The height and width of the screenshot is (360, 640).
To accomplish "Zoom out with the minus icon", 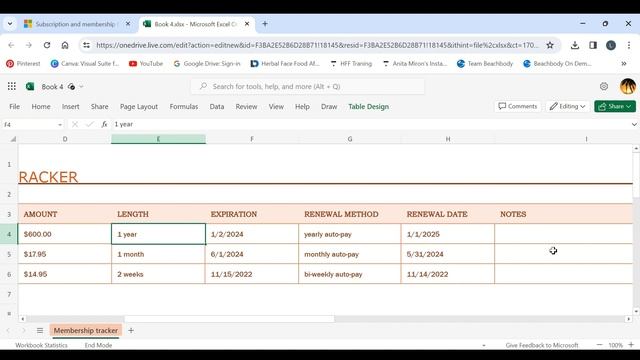I will [599, 345].
